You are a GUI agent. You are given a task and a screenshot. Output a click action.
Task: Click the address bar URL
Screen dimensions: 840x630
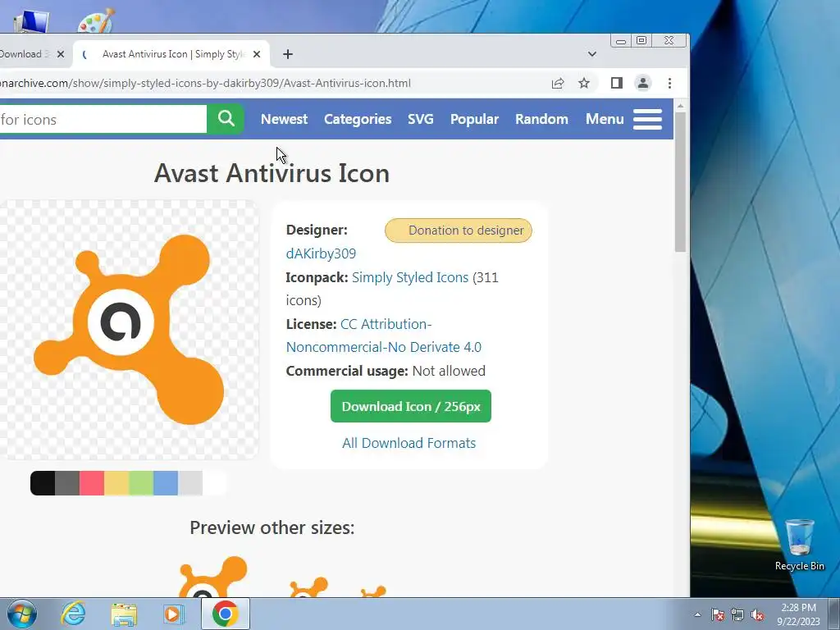pos(205,83)
